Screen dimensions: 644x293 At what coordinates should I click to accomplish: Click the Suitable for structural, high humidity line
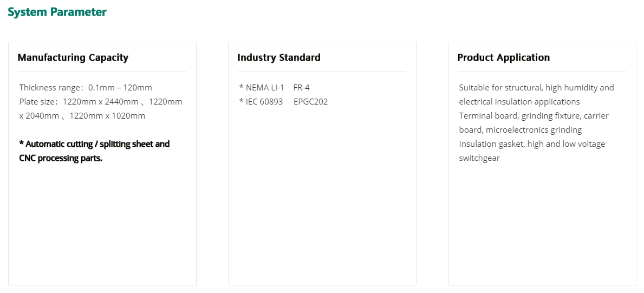tap(536, 88)
